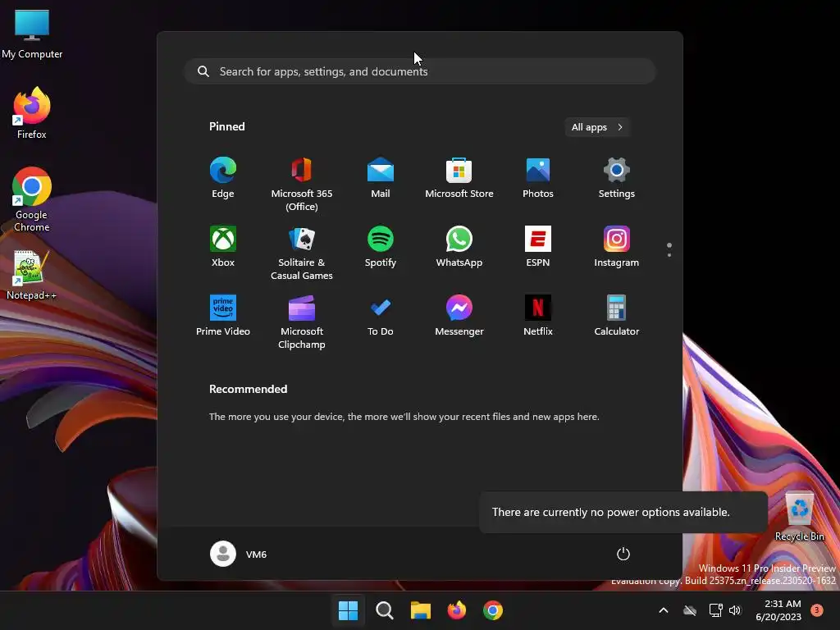
Task: Launch the Xbox app
Action: [223, 247]
